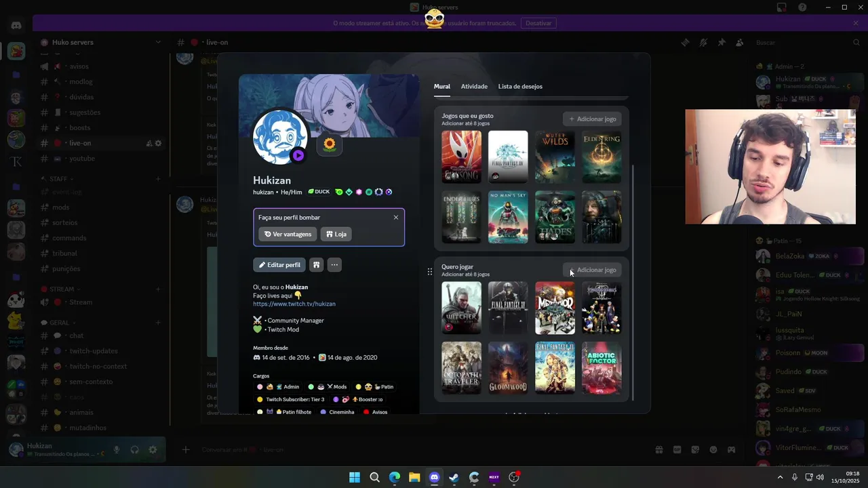Grab the drag handle beside Quero jogar
Image resolution: width=868 pixels, height=488 pixels.
[429, 272]
